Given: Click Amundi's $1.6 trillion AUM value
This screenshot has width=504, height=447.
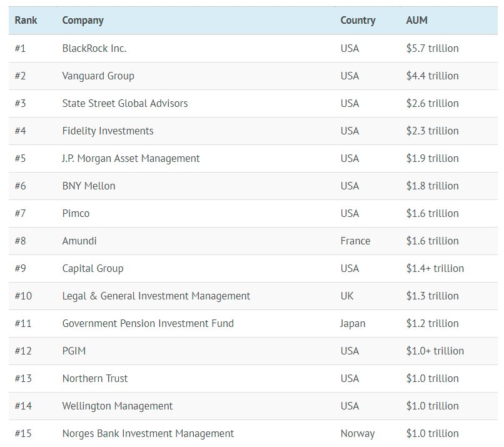Looking at the screenshot, I should click(432, 241).
